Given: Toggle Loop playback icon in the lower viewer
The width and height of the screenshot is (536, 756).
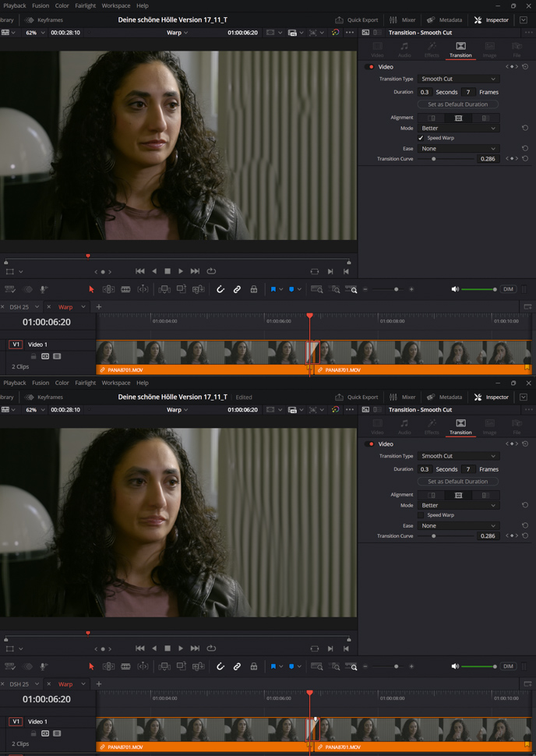Looking at the screenshot, I should pyautogui.click(x=211, y=648).
